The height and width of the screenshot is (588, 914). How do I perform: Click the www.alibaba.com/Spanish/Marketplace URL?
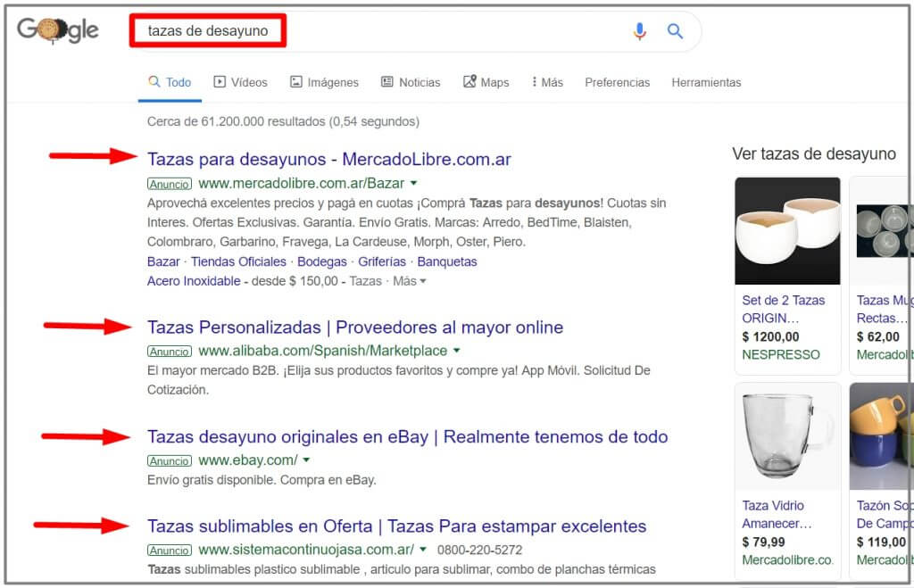tap(323, 351)
